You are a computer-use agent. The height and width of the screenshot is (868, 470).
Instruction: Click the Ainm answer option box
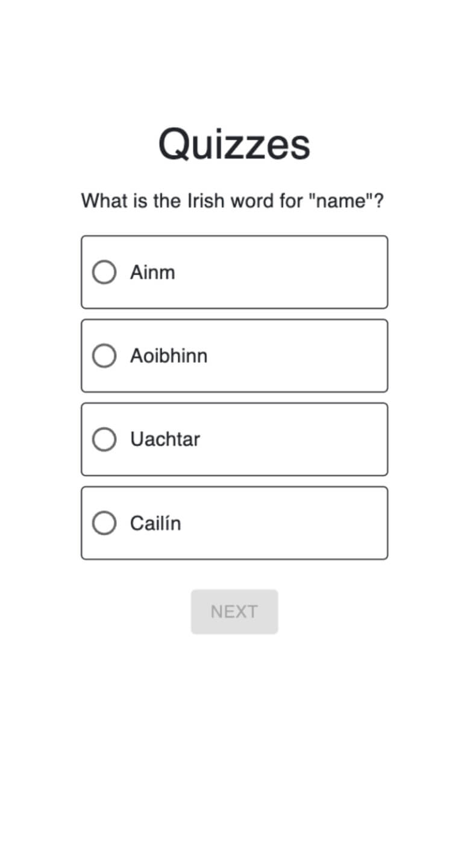234,272
